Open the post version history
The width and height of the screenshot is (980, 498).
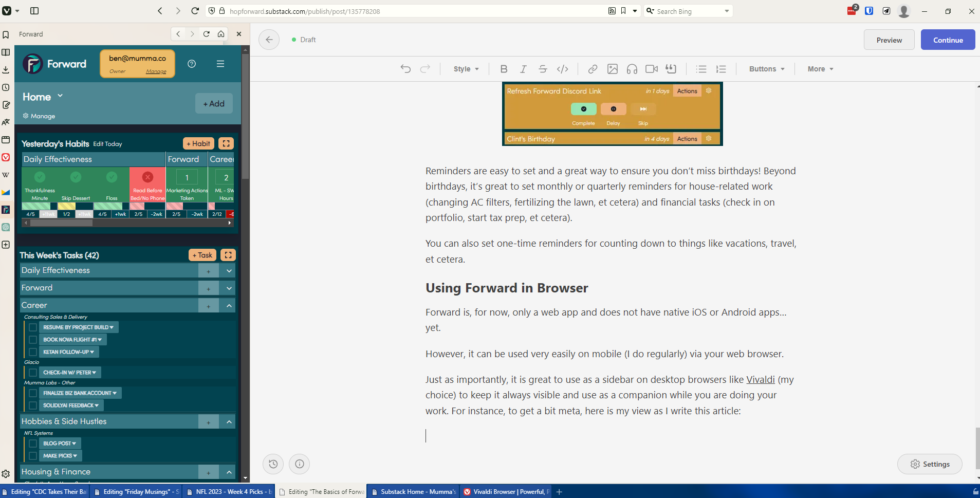tap(273, 464)
